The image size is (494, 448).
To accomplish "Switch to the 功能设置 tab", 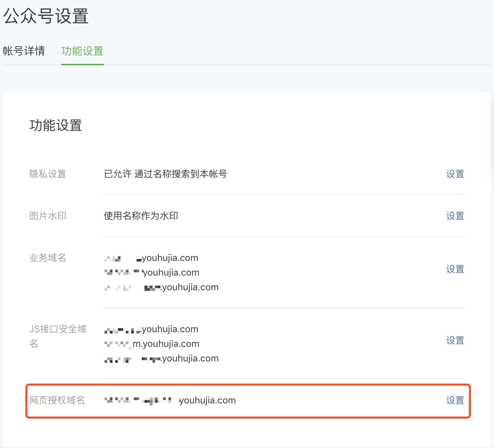I will 82,51.
